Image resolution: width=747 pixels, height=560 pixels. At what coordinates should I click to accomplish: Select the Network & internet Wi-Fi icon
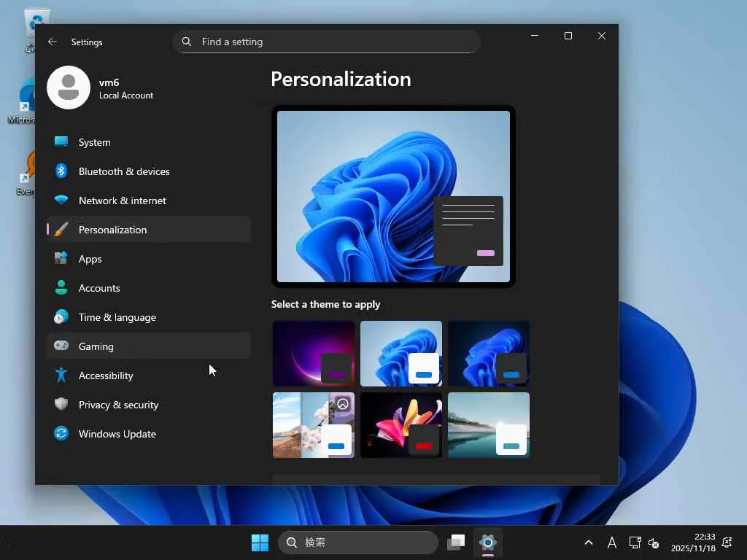[x=61, y=201]
